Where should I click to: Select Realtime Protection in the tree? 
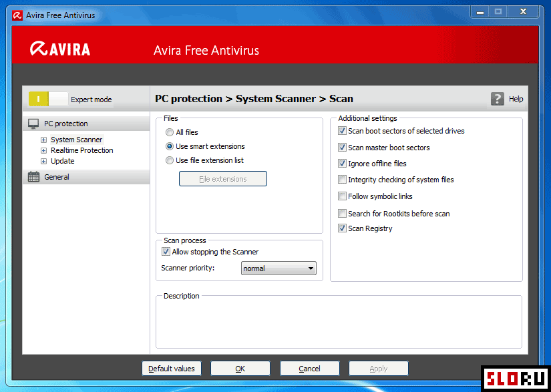pos(82,150)
